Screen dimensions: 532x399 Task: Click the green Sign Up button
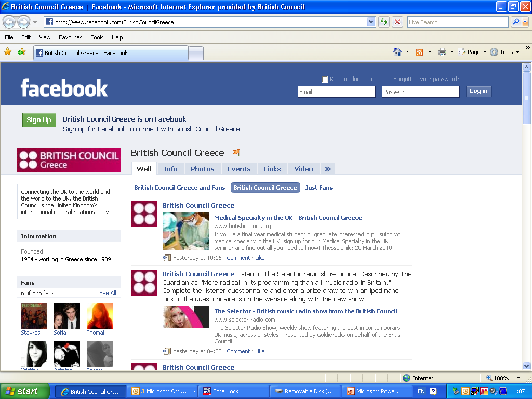point(39,120)
